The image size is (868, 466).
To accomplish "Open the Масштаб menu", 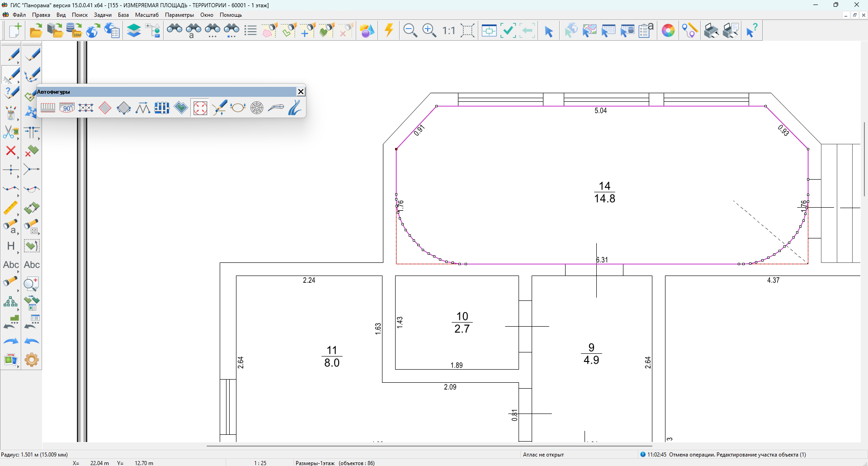I will (146, 15).
